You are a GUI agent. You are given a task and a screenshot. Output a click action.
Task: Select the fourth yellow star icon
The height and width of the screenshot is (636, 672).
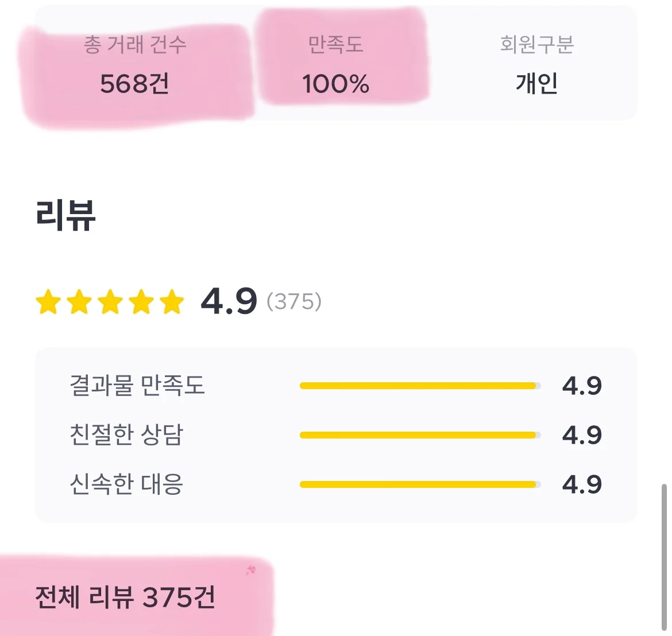coord(141,301)
